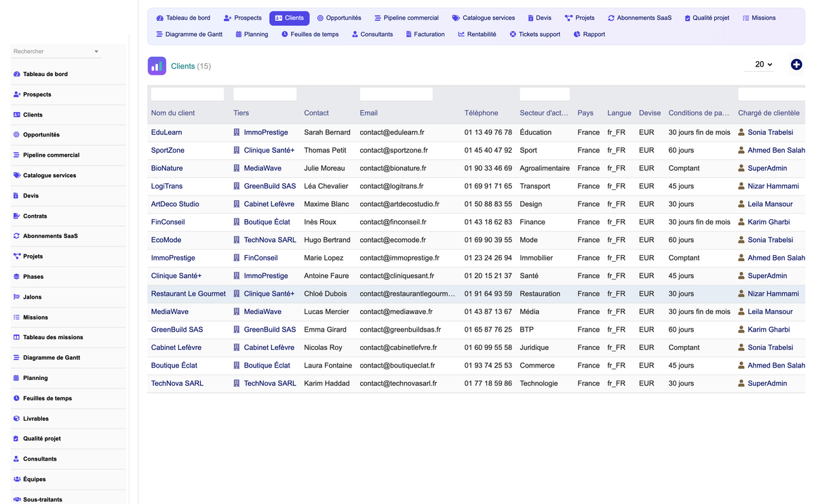Screen dimensions: 814x504
Task: Click the 45 jours cell in Boutique Éclat row
Action: click(681, 366)
